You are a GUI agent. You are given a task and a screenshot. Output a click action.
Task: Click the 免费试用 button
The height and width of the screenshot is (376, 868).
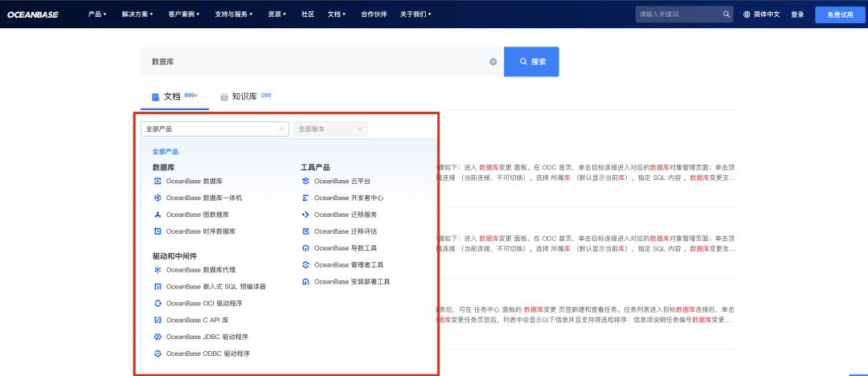840,15
